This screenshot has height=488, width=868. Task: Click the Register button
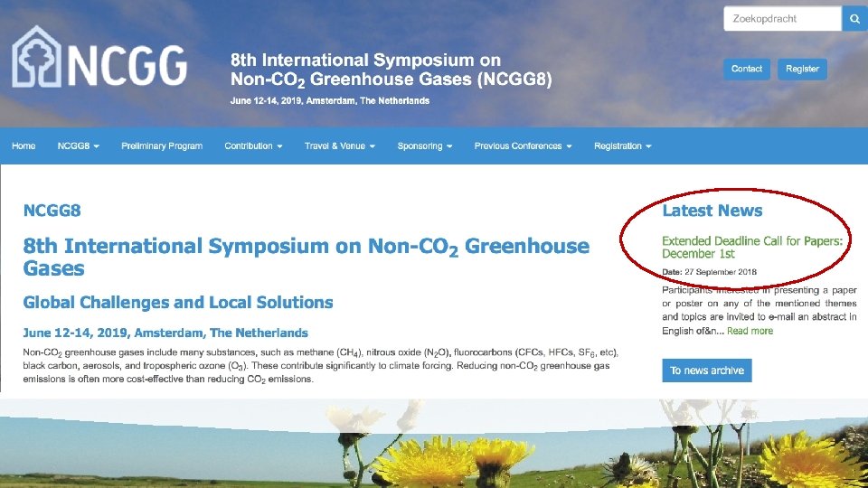pos(802,70)
